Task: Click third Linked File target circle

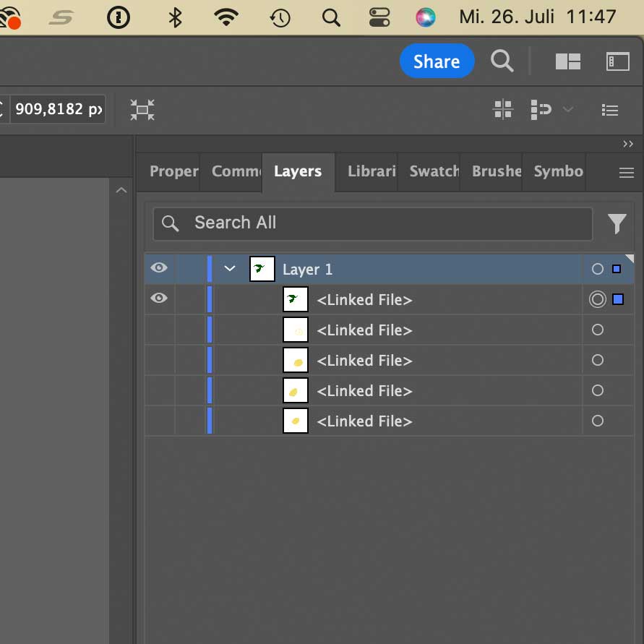Action: click(597, 360)
